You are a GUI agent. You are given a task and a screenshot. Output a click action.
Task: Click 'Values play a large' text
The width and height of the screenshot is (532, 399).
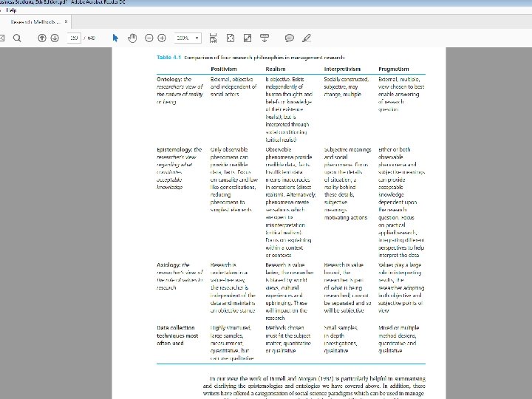[400, 265]
